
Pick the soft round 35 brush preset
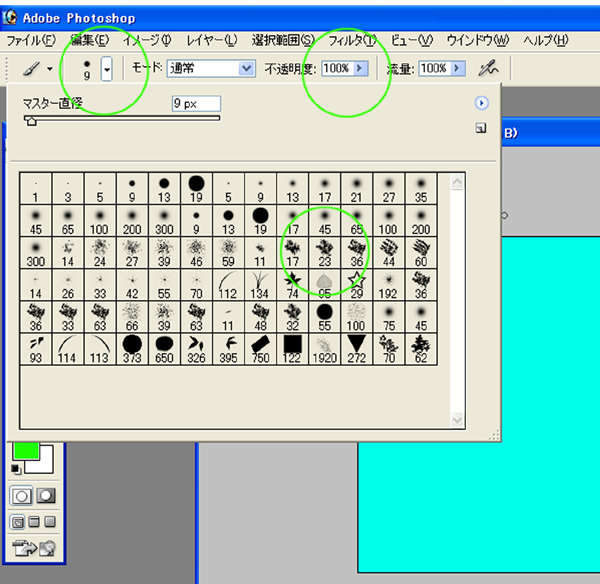pos(421,189)
